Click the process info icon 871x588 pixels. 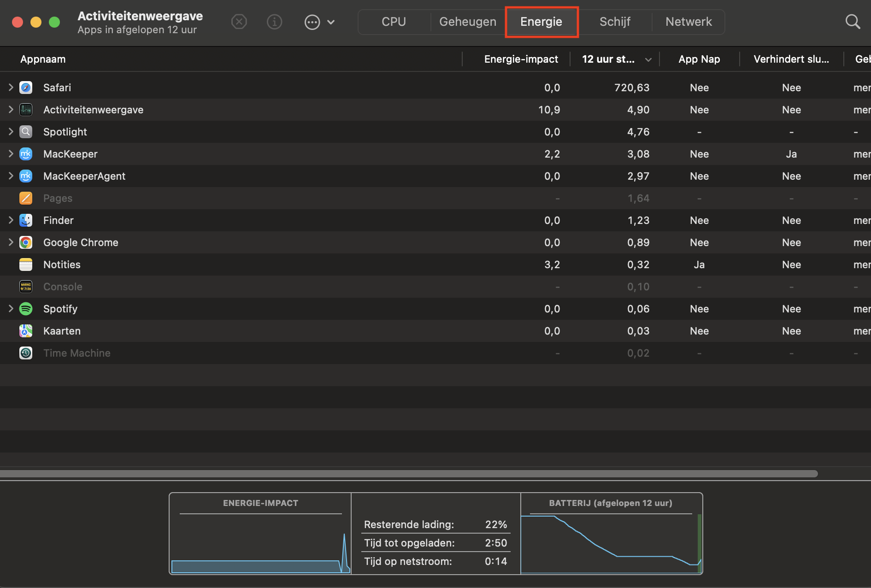pyautogui.click(x=275, y=22)
